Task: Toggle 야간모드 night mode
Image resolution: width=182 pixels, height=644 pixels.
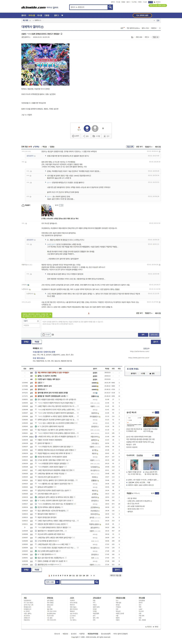Action: 157,2
